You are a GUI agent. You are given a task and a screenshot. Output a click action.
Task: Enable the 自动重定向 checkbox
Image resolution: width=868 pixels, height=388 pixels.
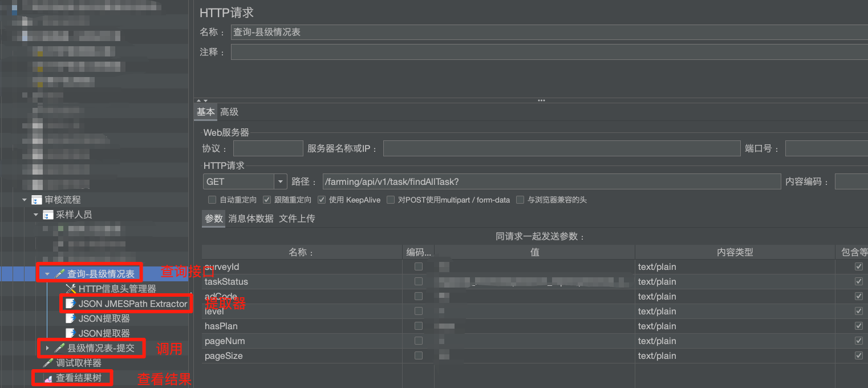click(212, 200)
